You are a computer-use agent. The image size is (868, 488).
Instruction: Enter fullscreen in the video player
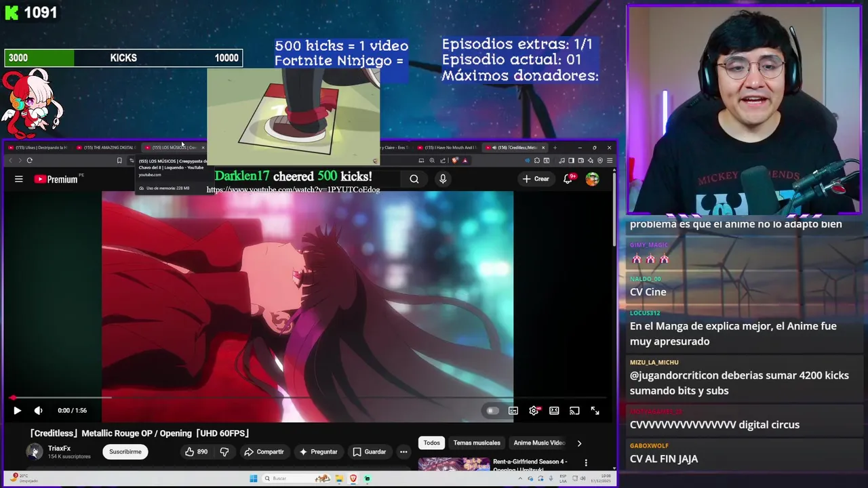[x=595, y=410]
